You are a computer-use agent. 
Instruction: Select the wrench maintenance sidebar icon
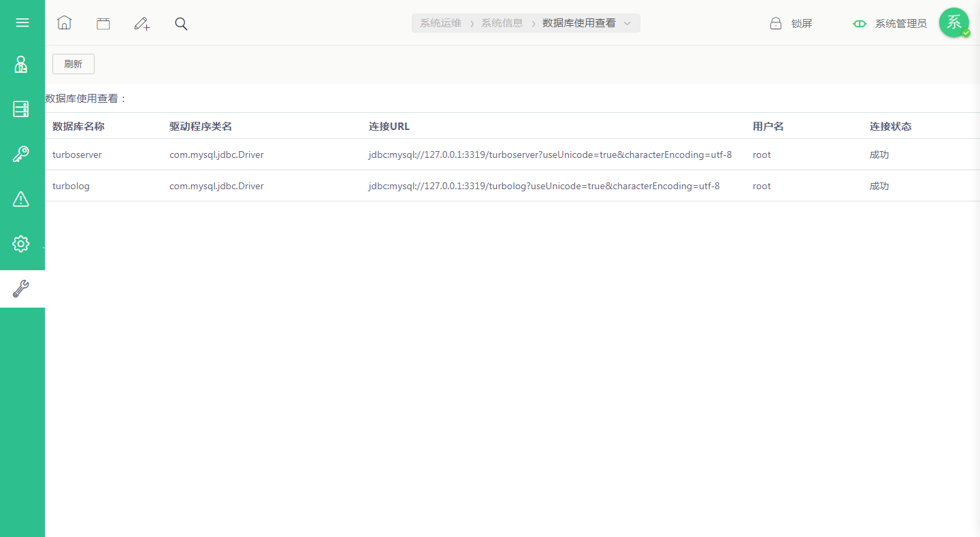point(21,289)
